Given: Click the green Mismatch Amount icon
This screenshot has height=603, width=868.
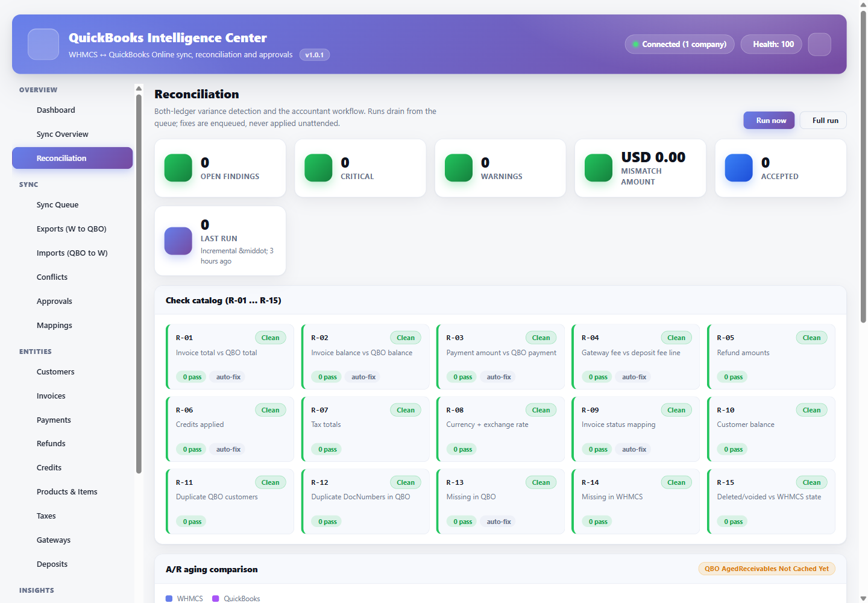Looking at the screenshot, I should (x=599, y=168).
